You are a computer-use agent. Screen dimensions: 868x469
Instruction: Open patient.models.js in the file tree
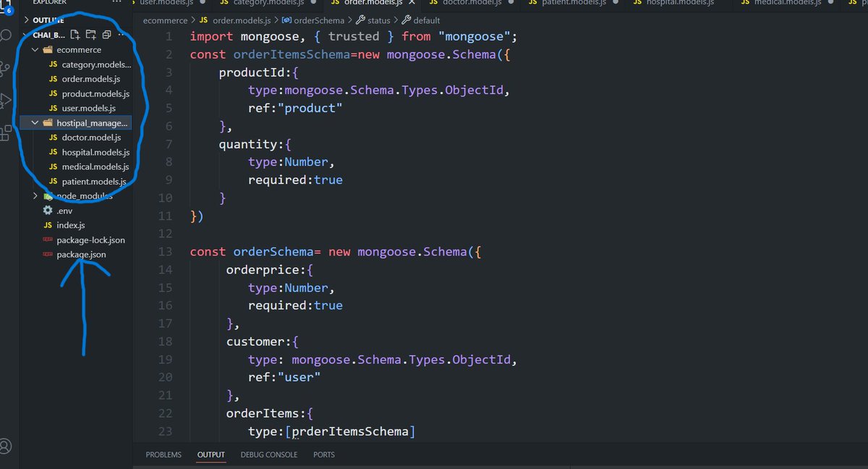pyautogui.click(x=94, y=182)
